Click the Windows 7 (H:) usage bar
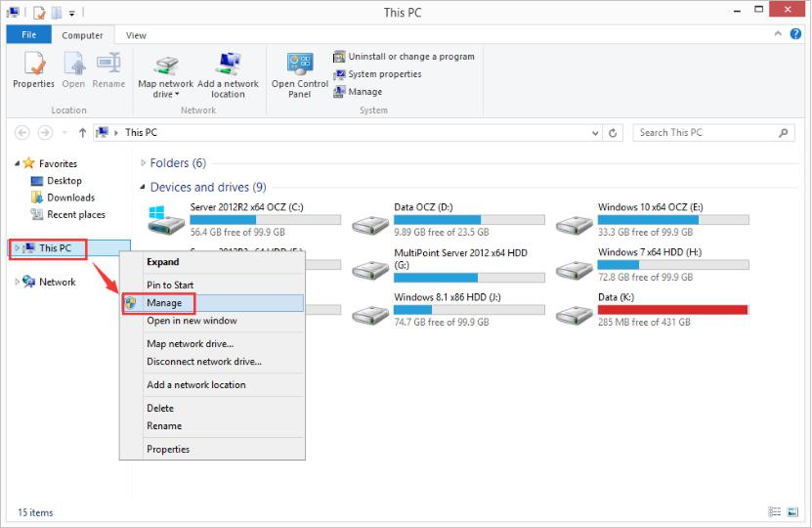812x528 pixels. 673,265
